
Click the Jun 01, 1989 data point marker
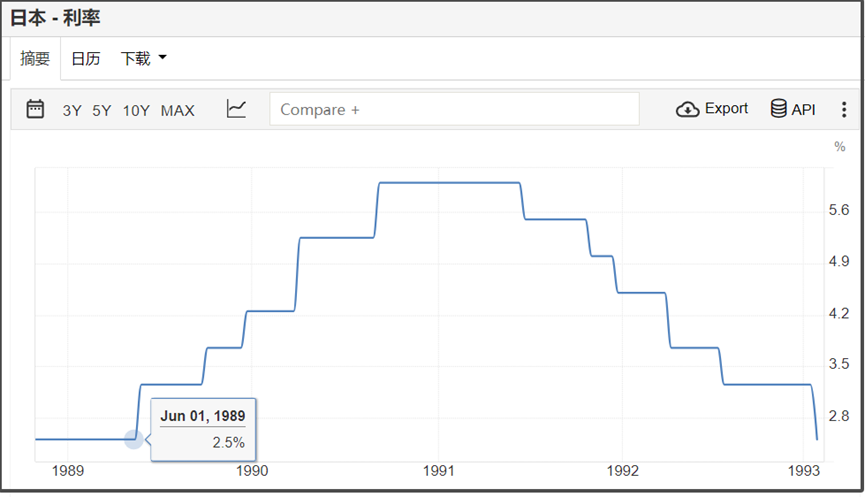coord(134,439)
